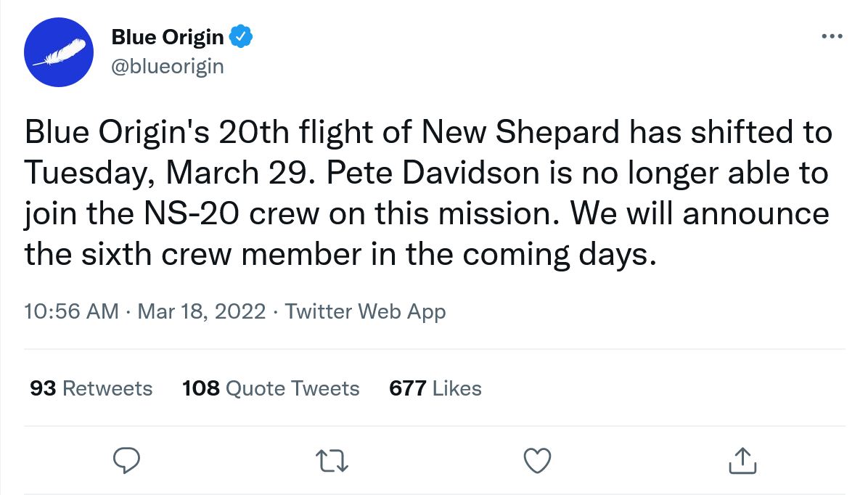Click the Blue Origin feather avatar
This screenshot has height=495, width=868.
[x=59, y=52]
